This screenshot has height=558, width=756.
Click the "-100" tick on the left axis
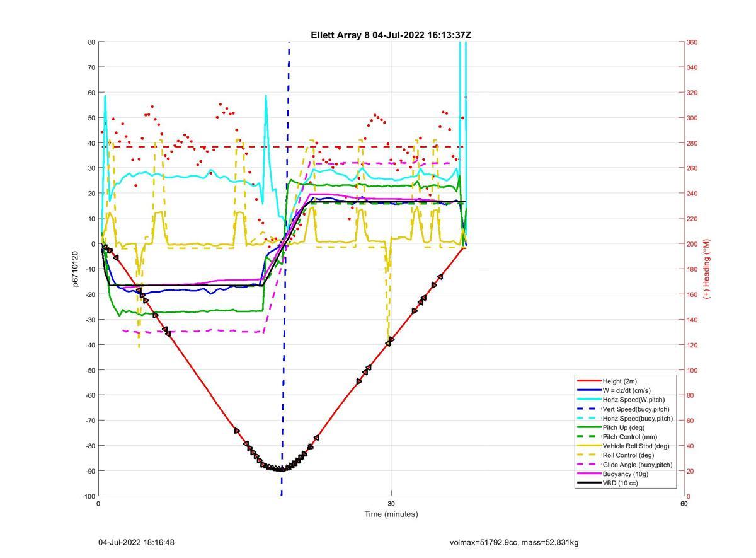88,496
